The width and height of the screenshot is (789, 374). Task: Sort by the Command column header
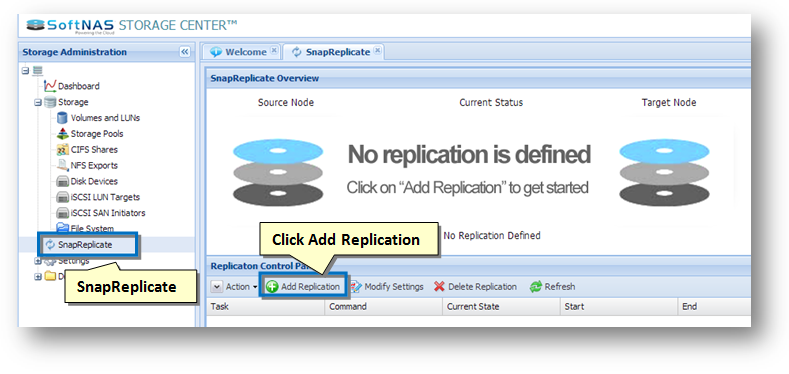coord(383,307)
